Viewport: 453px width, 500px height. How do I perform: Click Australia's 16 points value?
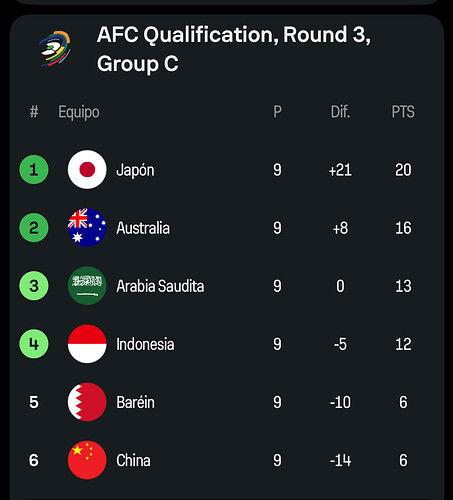pyautogui.click(x=403, y=228)
